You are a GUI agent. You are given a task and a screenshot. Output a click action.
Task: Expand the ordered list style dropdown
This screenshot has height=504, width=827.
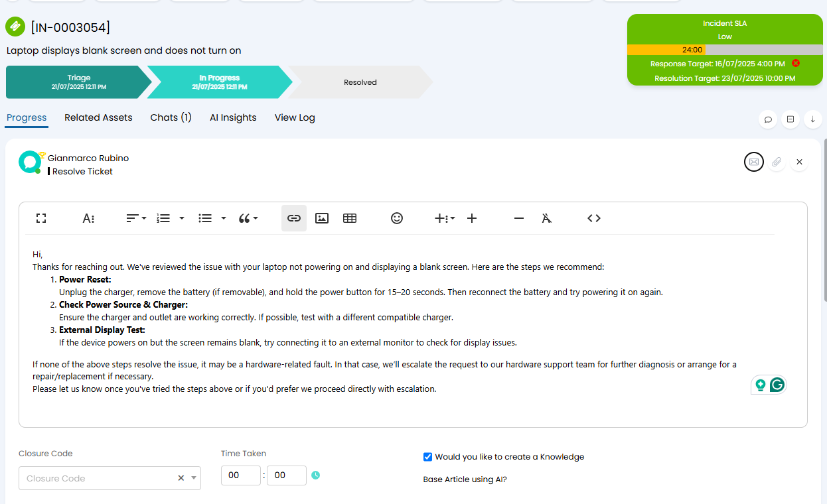click(x=182, y=218)
